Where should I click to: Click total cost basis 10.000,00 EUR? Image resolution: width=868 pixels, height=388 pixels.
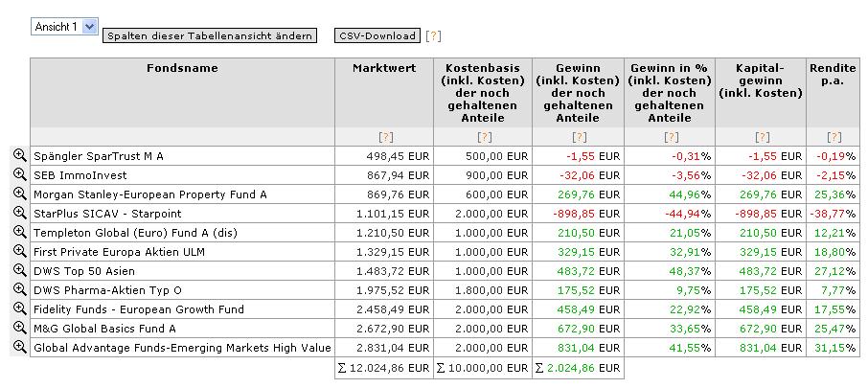(482, 368)
